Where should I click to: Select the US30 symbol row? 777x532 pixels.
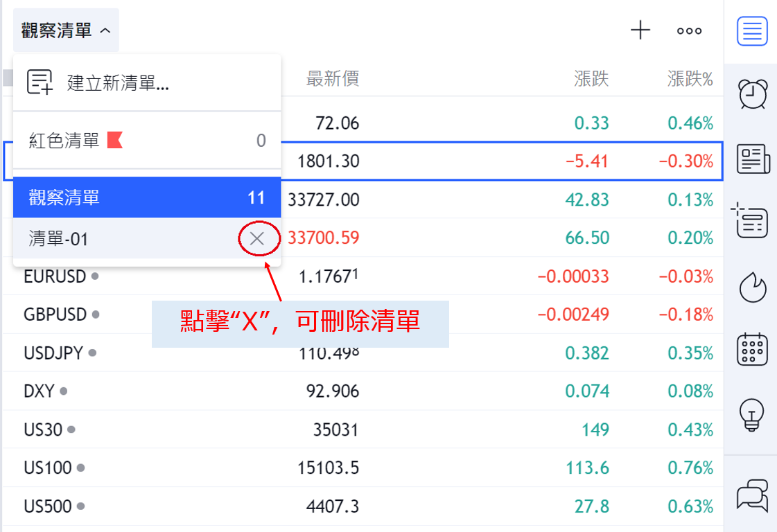(363, 429)
